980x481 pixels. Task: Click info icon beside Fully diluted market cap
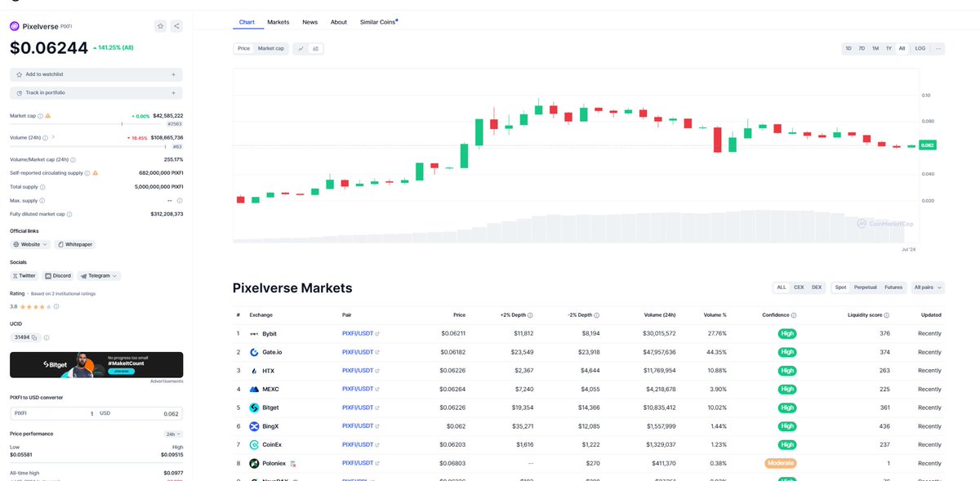[x=69, y=214]
